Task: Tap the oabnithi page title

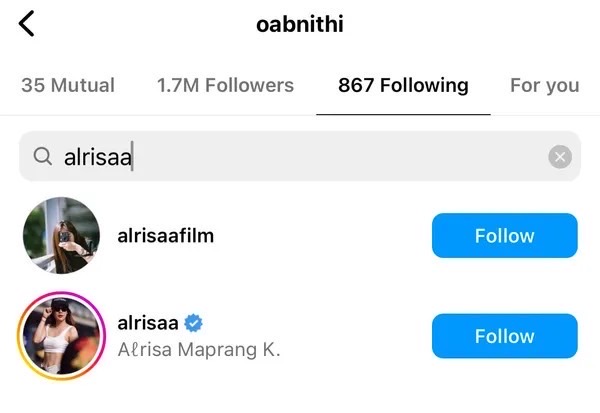Action: pos(300,24)
